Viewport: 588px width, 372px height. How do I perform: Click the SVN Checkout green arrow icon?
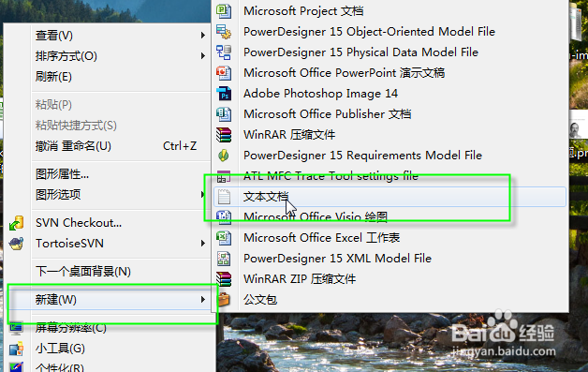click(x=17, y=223)
